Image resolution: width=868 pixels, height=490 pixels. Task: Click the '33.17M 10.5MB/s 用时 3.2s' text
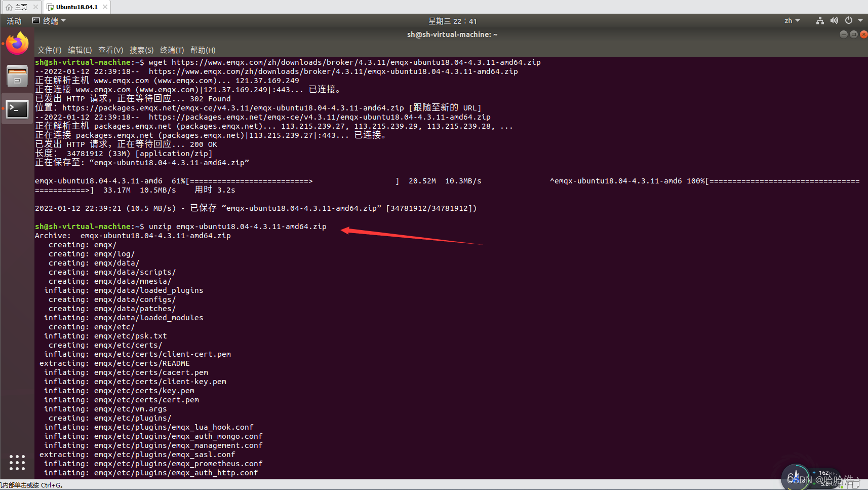[x=169, y=190]
